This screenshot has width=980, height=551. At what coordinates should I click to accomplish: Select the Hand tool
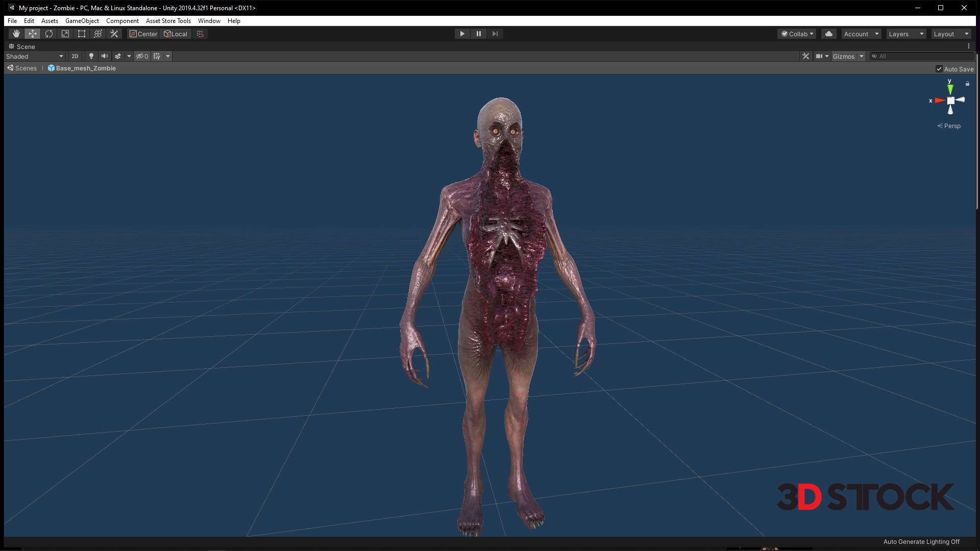click(16, 34)
